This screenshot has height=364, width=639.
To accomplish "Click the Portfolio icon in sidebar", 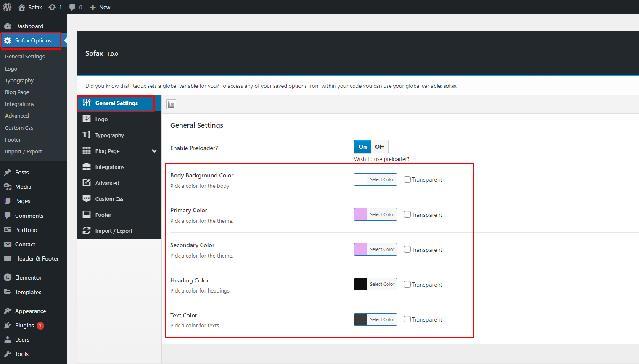I will point(8,230).
